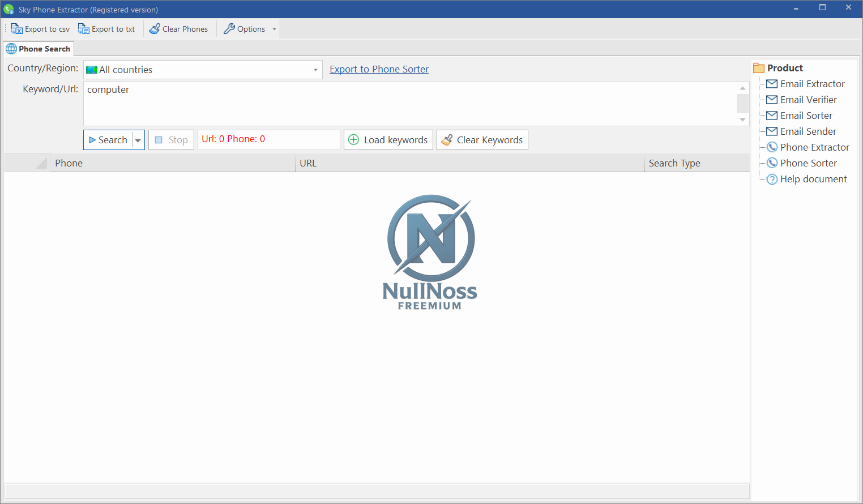Click the grid's select-all corner cell
Viewport: 863px width, 504px height.
[27, 163]
